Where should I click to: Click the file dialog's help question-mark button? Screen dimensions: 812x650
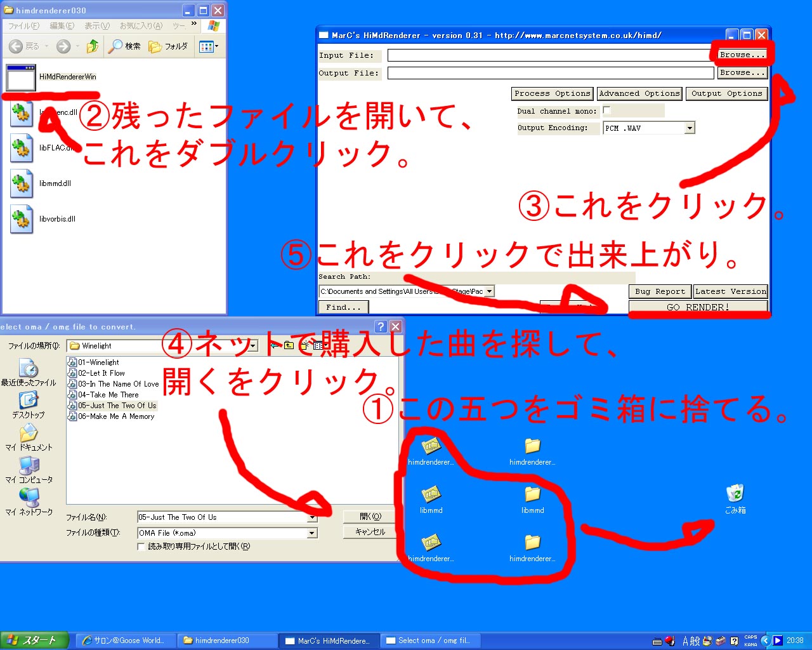[381, 327]
